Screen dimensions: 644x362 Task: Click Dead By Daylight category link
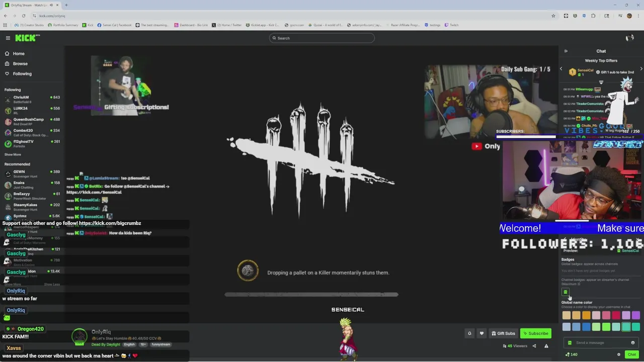(106, 344)
